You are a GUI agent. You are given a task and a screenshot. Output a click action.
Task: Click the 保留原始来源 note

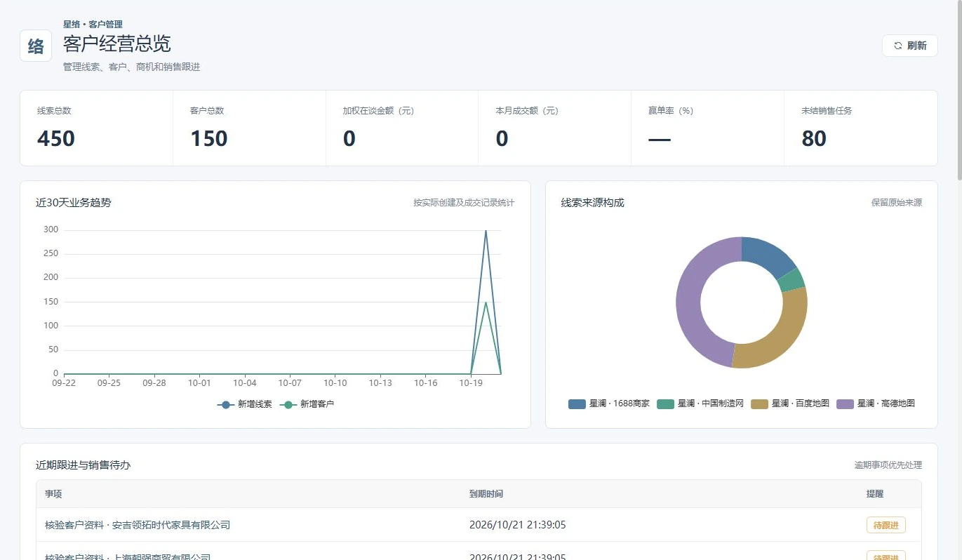(x=897, y=203)
